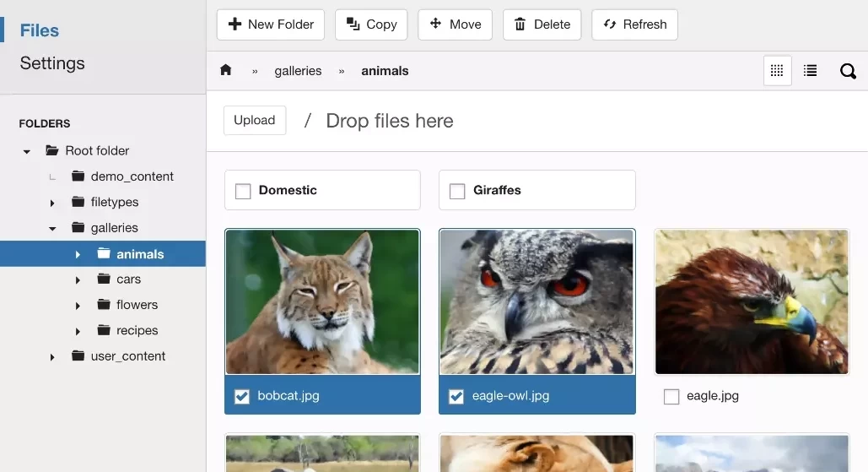Uncheck the eagle-owl.jpg checkbox
Screen dimensions: 868x472
456,396
